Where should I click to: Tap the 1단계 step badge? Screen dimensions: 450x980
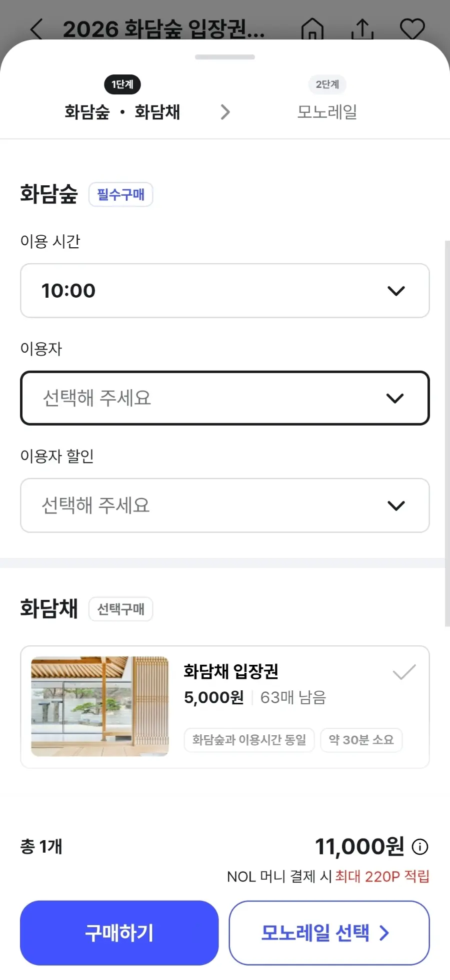click(122, 84)
